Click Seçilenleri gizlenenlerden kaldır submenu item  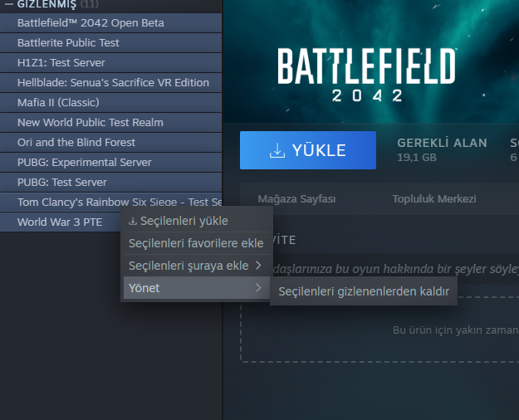tap(364, 291)
